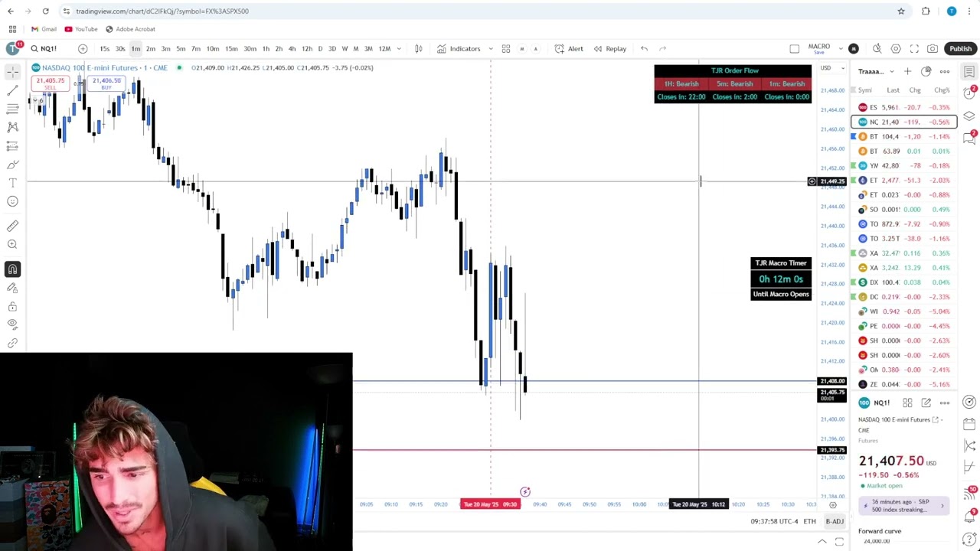Click the blue horizontal line price label 21,408.00
Image resolution: width=980 pixels, height=551 pixels.
tap(832, 381)
